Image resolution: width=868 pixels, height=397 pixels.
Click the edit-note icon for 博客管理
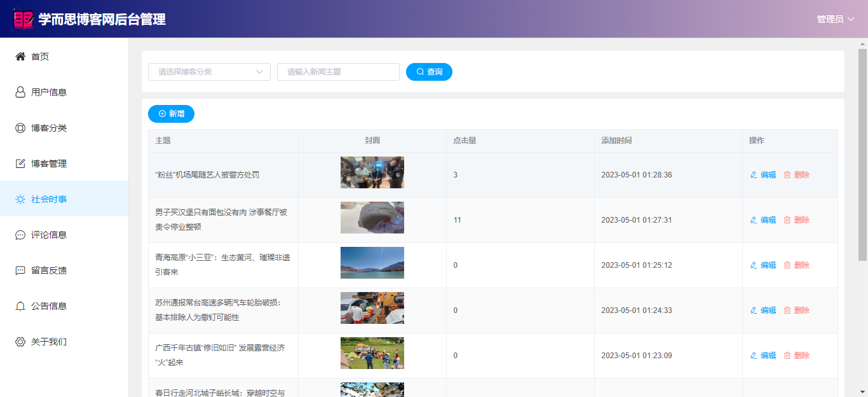point(20,164)
